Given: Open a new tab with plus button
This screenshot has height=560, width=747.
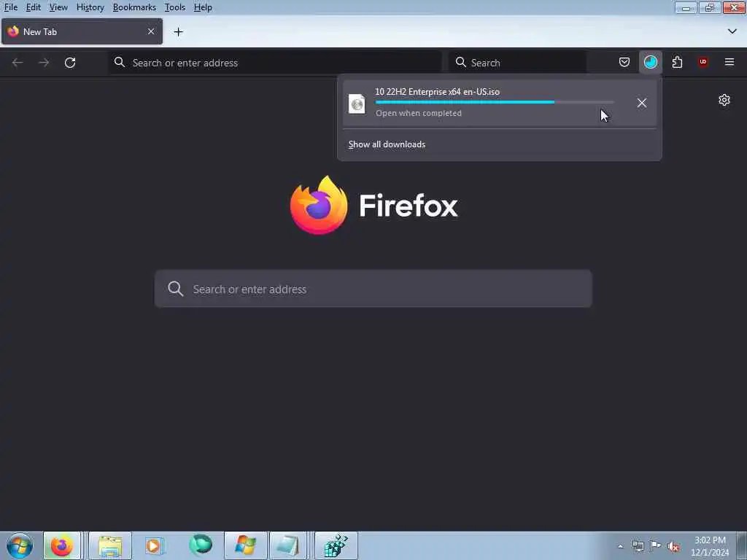Looking at the screenshot, I should click(179, 32).
